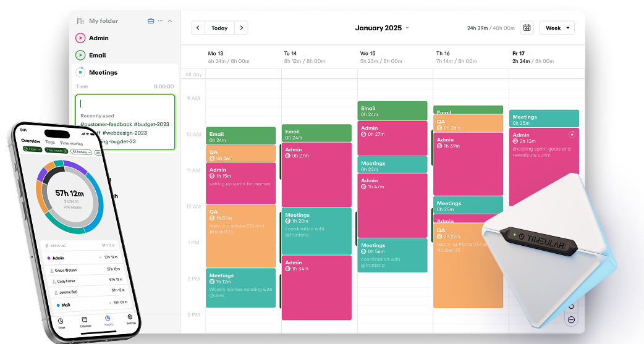Open Tuesday's Meetings 1h 20m entry
This screenshot has width=644, height=344.
click(x=316, y=232)
